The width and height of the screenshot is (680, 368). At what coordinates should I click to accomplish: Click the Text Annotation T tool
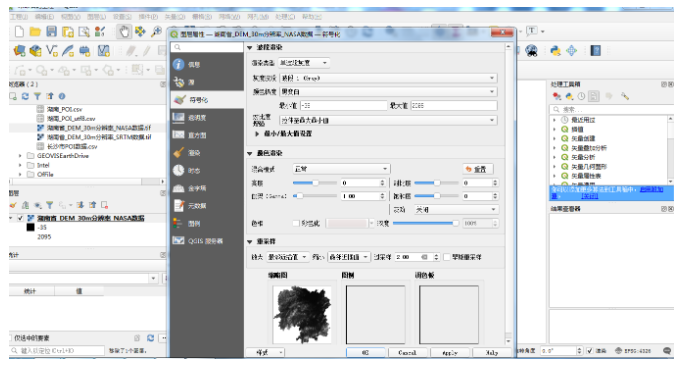tap(532, 31)
